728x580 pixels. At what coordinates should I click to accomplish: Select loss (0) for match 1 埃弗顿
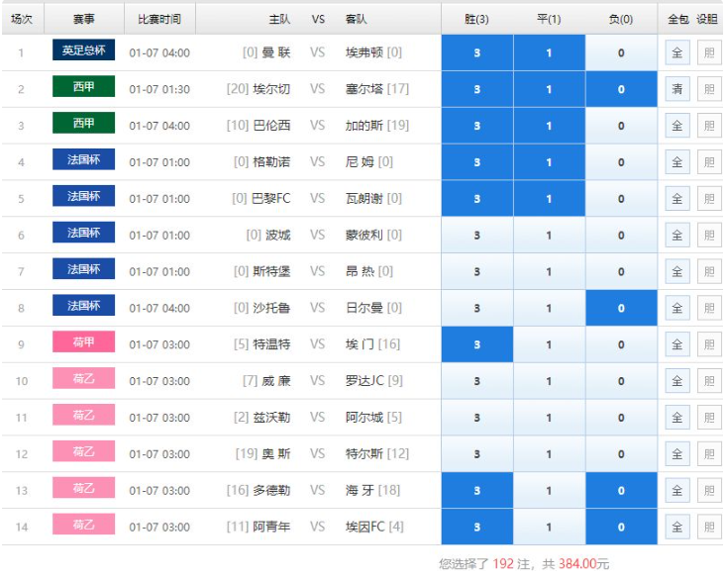[621, 52]
